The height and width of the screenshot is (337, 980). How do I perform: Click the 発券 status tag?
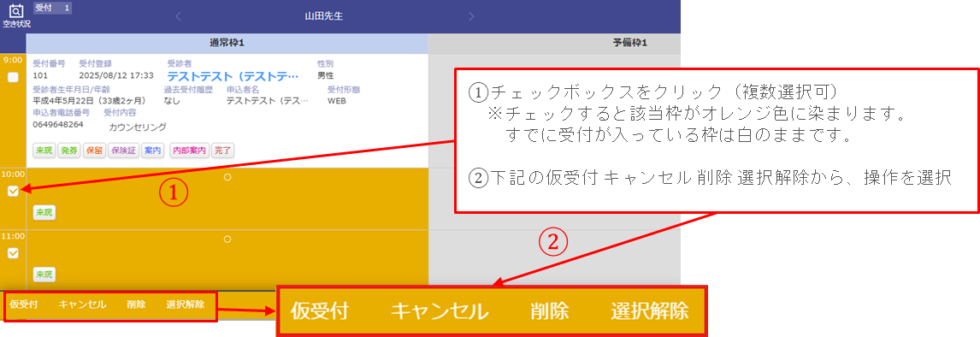pyautogui.click(x=68, y=151)
